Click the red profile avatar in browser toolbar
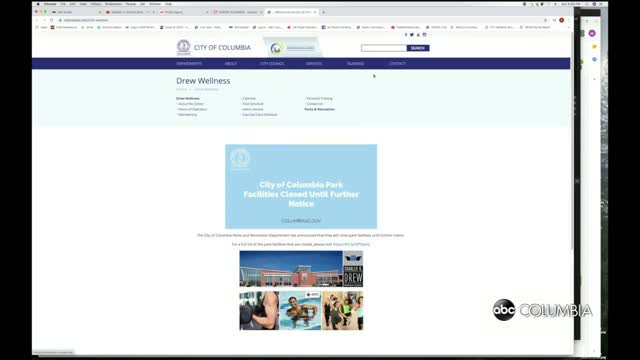This screenshot has width=640, height=360. tap(562, 20)
